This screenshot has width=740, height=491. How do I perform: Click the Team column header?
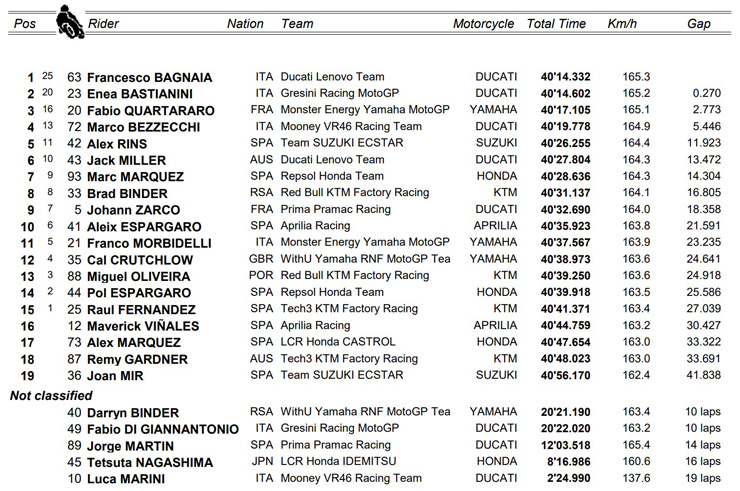tap(296, 24)
